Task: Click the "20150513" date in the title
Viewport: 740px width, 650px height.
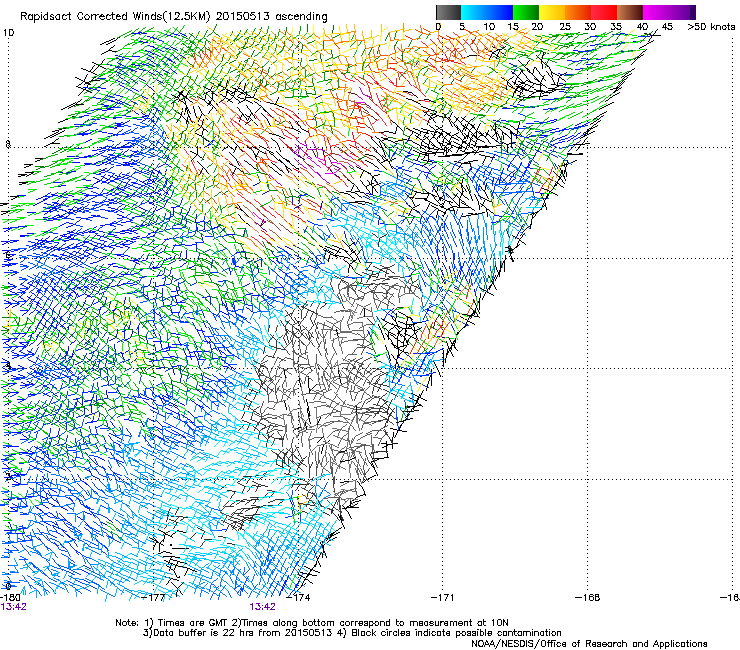Action: point(243,17)
